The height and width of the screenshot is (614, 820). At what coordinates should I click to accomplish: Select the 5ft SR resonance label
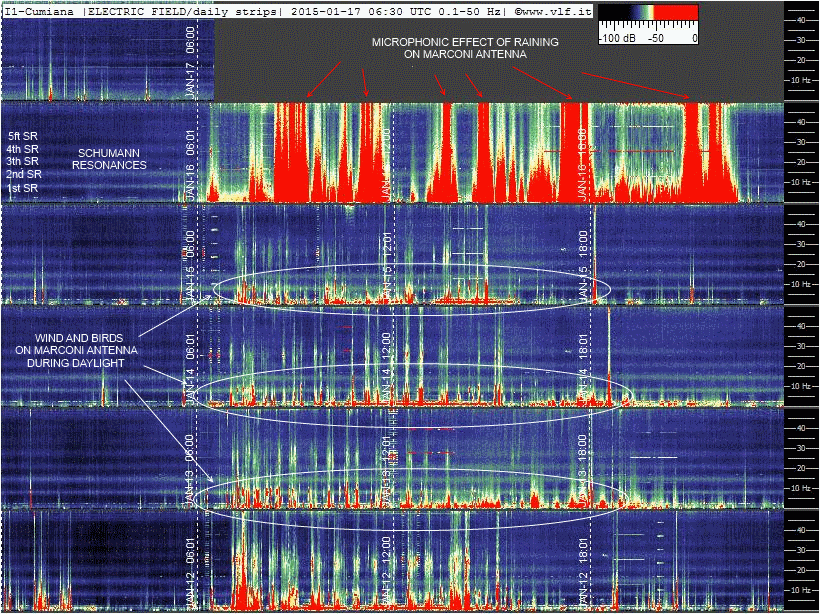pos(23,135)
